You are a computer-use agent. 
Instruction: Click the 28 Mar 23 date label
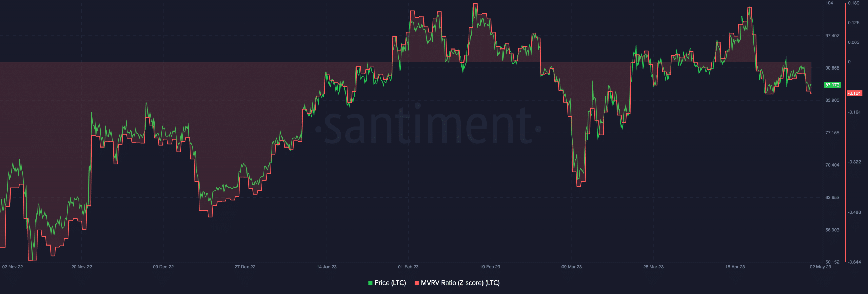point(653,267)
